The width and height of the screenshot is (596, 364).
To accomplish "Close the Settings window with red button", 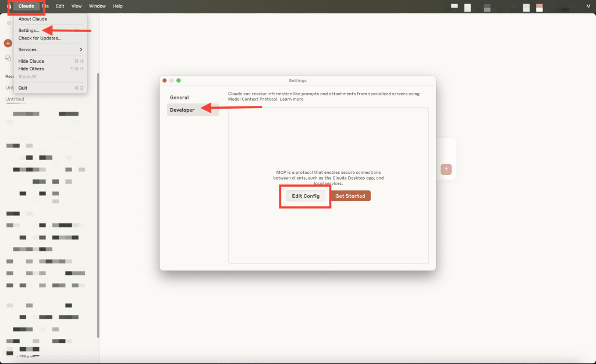I will (165, 80).
